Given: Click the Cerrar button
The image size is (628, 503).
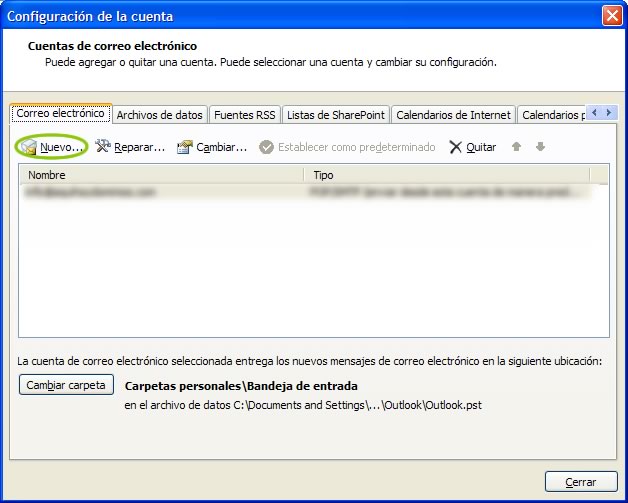Looking at the screenshot, I should pos(581,482).
